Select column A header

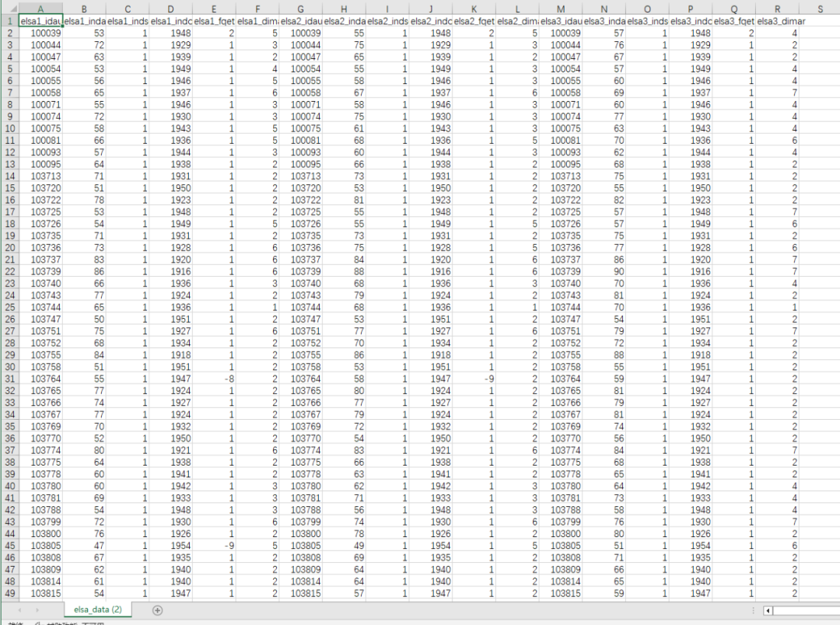point(40,9)
